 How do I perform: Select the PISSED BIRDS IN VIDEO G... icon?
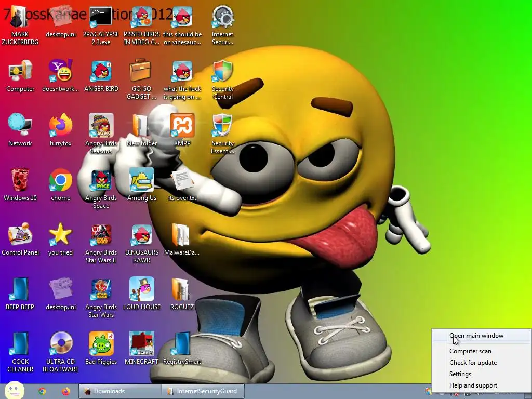[x=141, y=26]
